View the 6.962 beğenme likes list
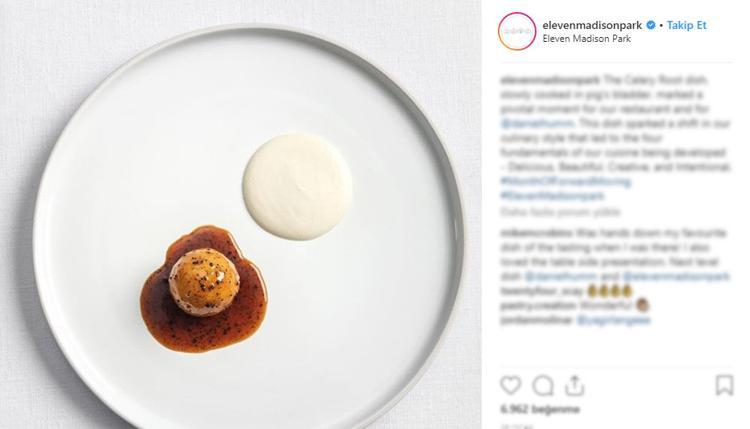The image size is (750, 429). click(x=540, y=409)
